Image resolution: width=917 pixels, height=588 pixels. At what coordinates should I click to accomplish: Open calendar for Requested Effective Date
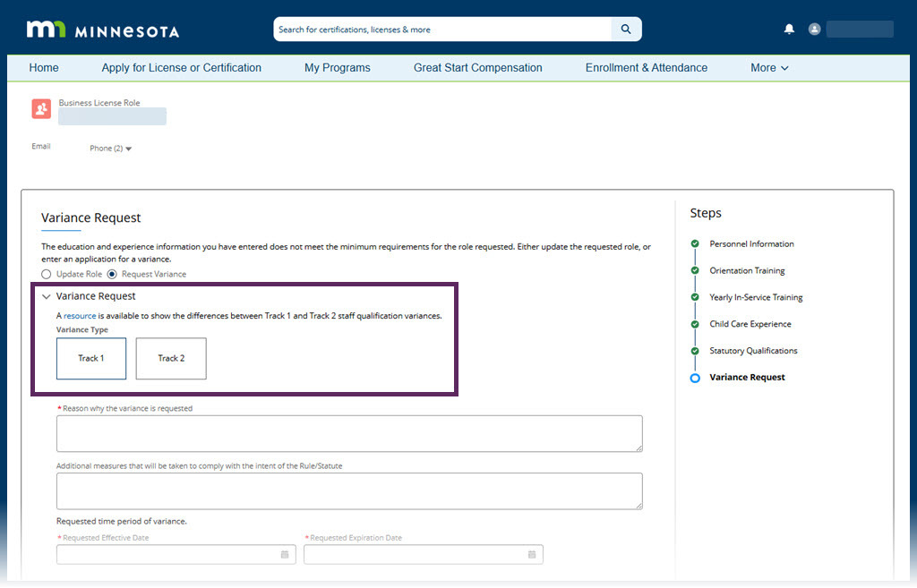click(285, 554)
